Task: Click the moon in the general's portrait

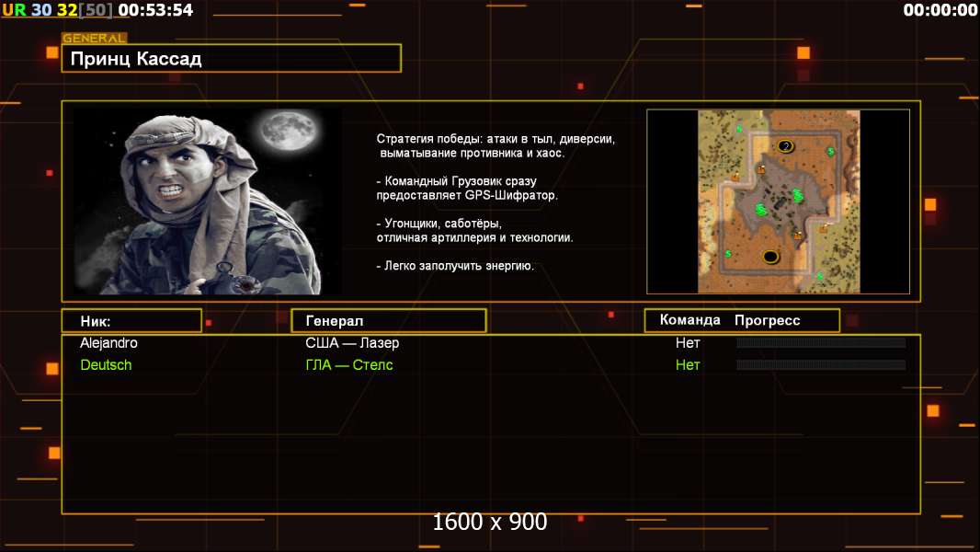Action: pyautogui.click(x=288, y=132)
